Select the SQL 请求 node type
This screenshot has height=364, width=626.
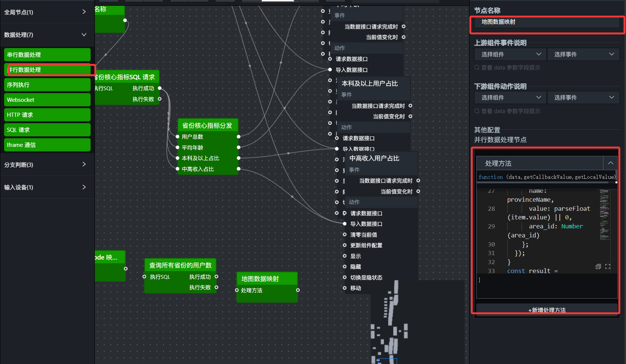pyautogui.click(x=47, y=130)
